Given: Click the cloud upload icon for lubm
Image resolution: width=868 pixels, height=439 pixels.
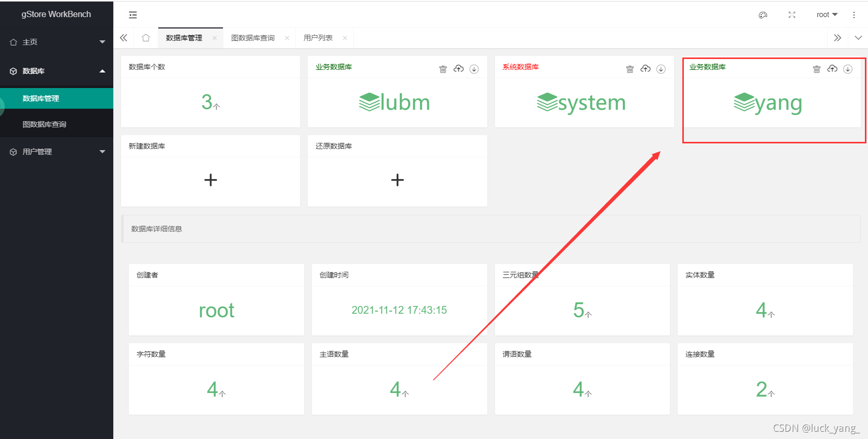Looking at the screenshot, I should (x=458, y=68).
